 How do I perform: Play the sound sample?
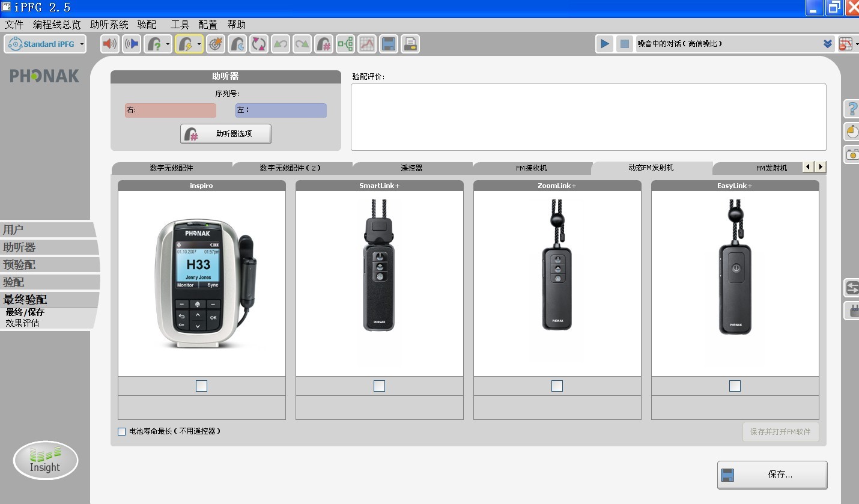click(605, 44)
